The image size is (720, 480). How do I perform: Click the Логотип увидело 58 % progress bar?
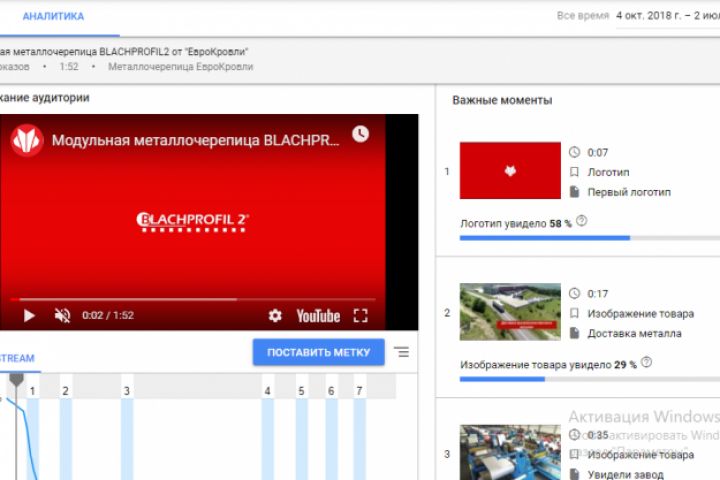point(590,238)
